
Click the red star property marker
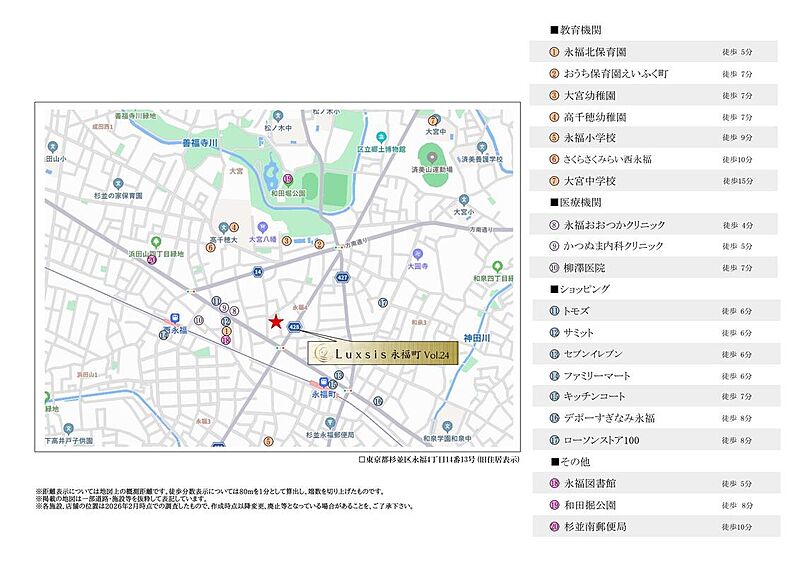pos(276,322)
